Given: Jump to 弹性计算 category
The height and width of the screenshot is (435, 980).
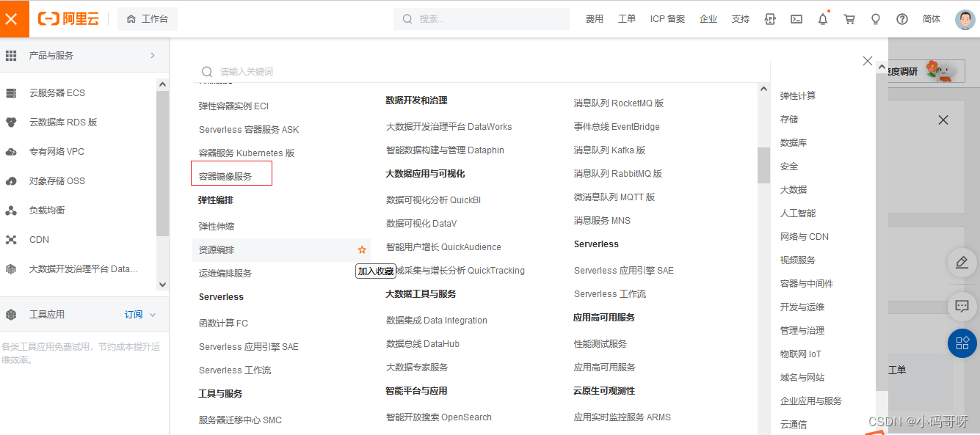Looking at the screenshot, I should 798,96.
